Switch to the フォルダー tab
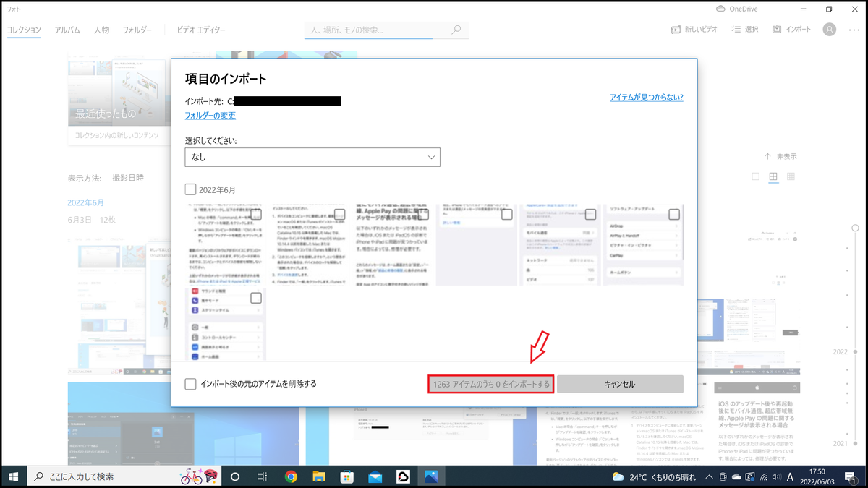 tap(137, 30)
